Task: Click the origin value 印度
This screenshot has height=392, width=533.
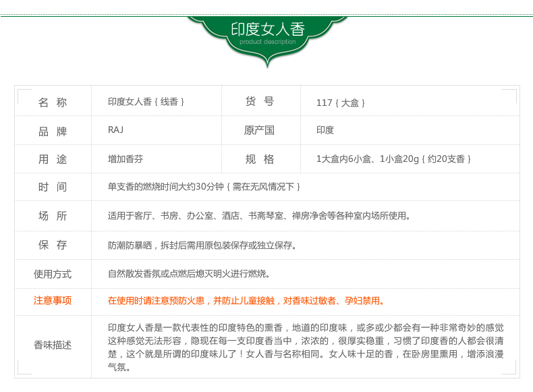Action: tap(325, 130)
